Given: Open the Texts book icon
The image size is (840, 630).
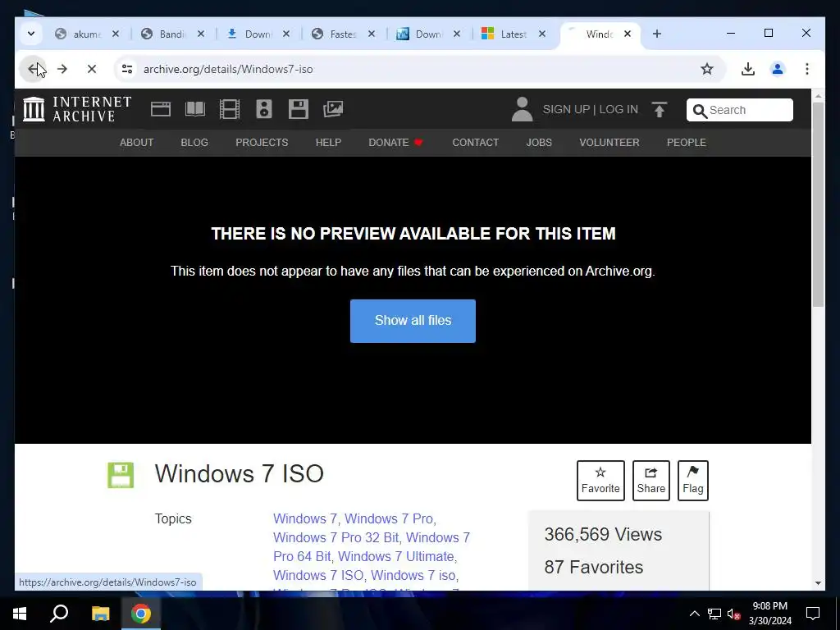Looking at the screenshot, I should coord(195,109).
